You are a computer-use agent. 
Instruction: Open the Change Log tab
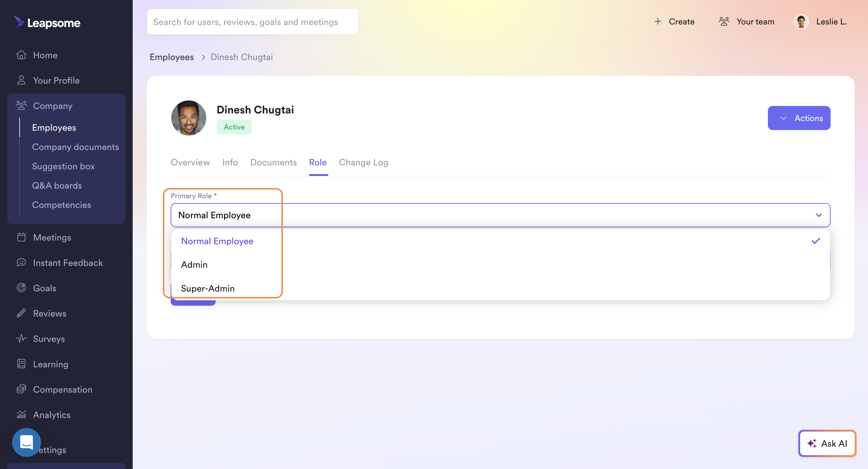(x=363, y=162)
